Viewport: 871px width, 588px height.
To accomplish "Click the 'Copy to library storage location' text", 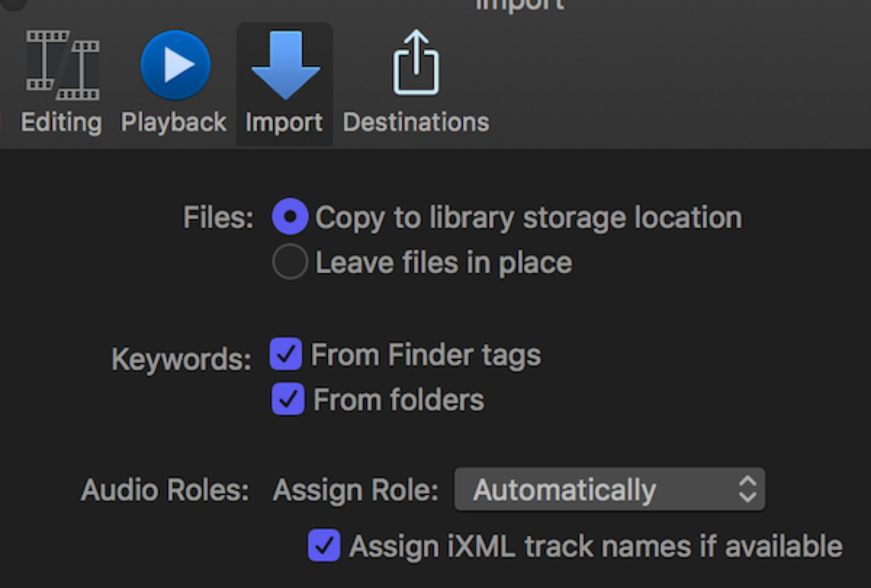I will (x=528, y=217).
